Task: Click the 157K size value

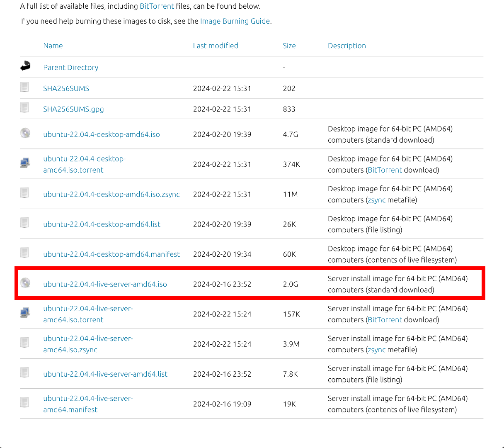Action: (291, 314)
